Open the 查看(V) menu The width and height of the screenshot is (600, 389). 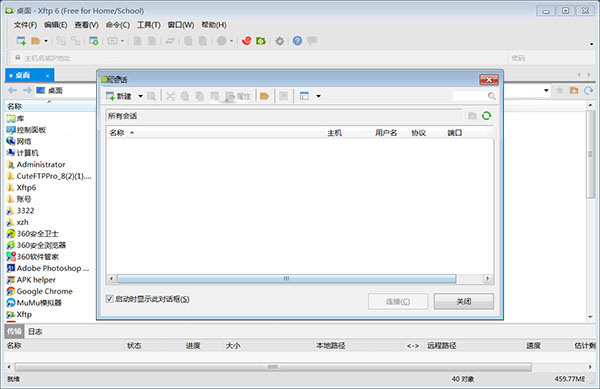pyautogui.click(x=86, y=25)
